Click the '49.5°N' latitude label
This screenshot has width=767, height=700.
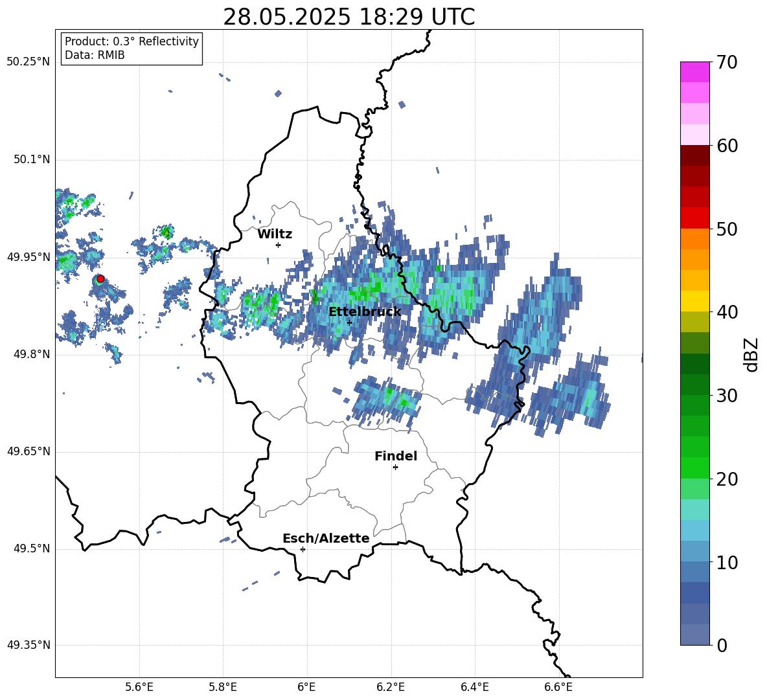coord(32,548)
